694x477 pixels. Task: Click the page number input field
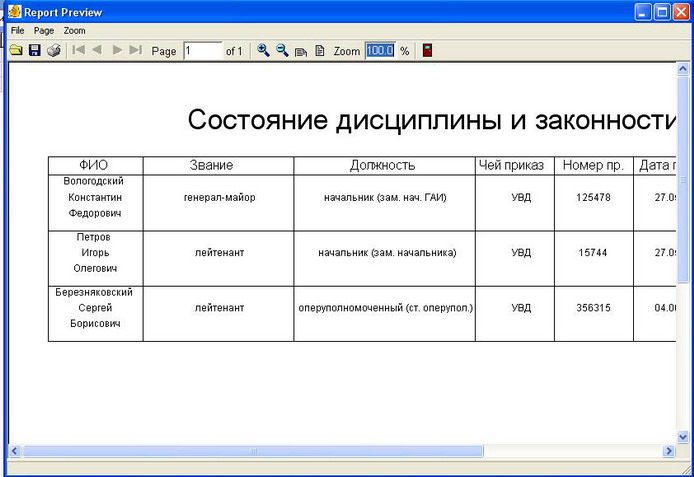click(202, 51)
